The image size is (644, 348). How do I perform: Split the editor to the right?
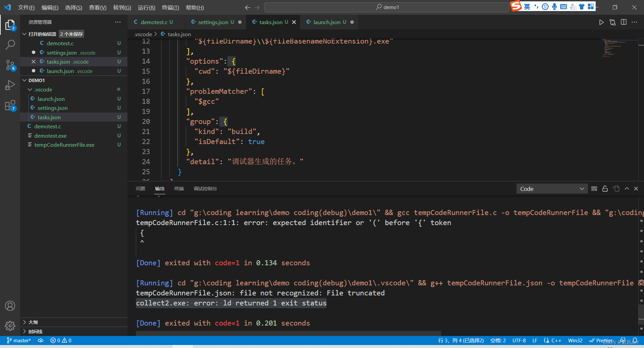(624, 22)
